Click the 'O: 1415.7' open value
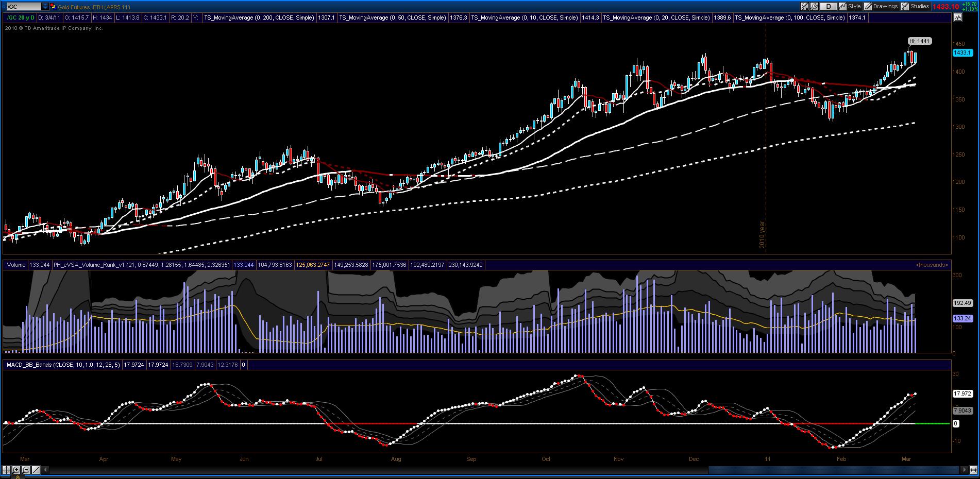Image resolution: width=980 pixels, height=479 pixels. [77, 18]
